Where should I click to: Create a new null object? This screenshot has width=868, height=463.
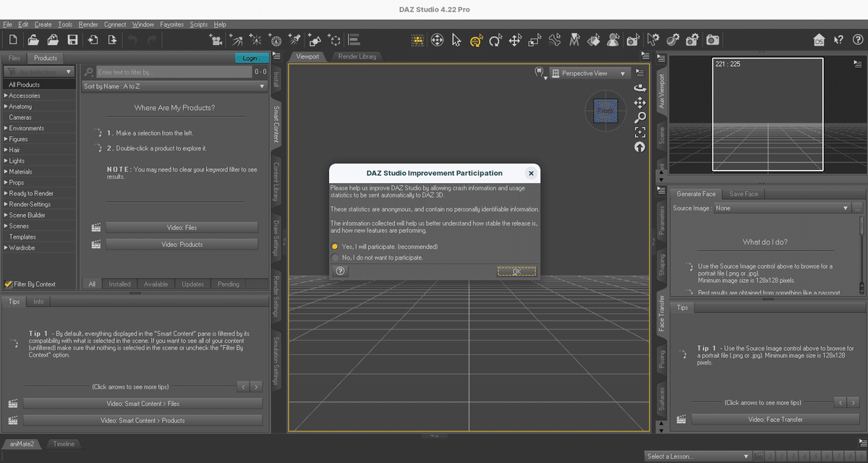tap(334, 40)
